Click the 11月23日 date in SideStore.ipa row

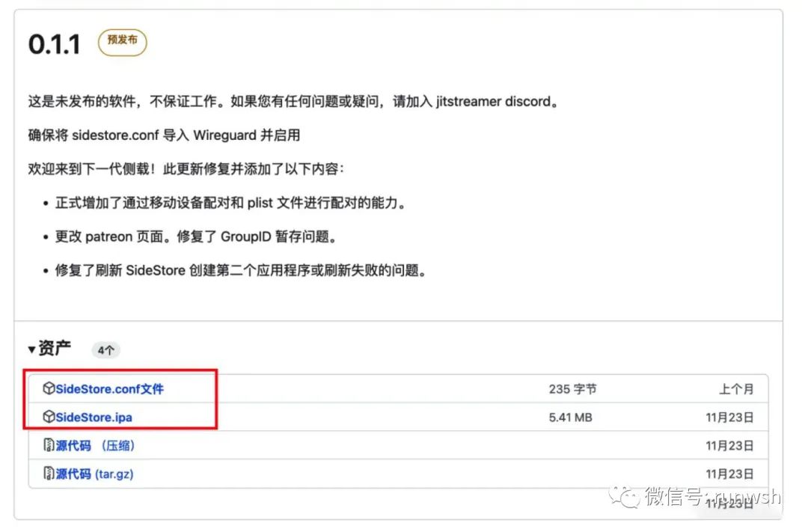point(729,418)
